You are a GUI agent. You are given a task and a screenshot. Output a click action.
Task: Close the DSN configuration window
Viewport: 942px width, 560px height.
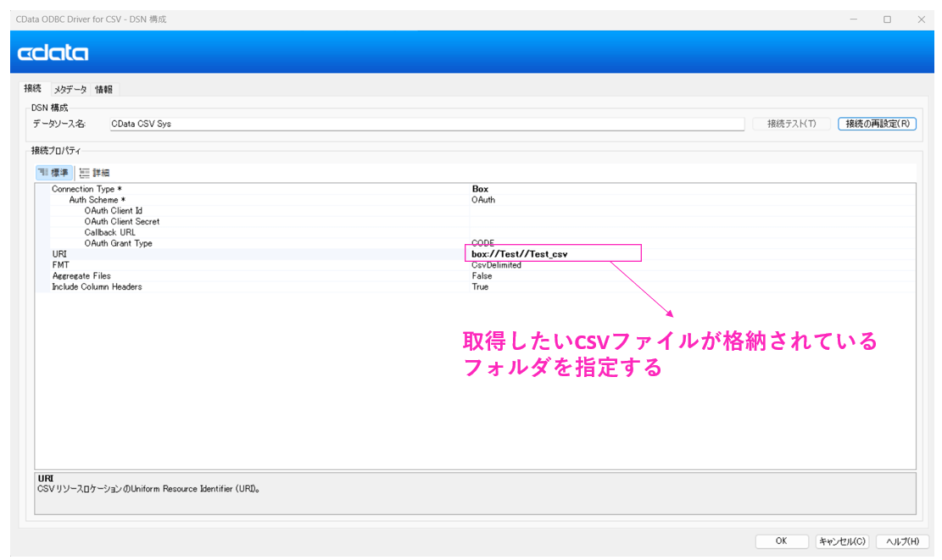point(921,19)
